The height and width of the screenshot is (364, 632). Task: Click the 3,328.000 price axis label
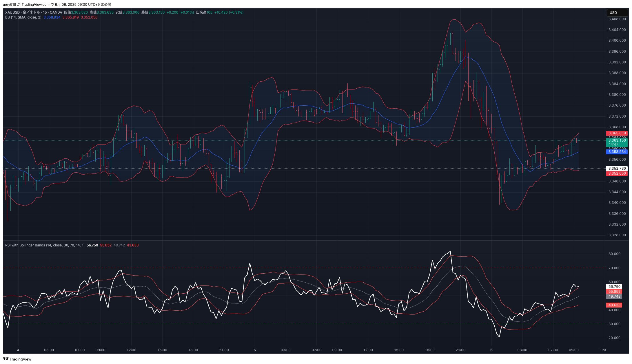click(x=617, y=235)
